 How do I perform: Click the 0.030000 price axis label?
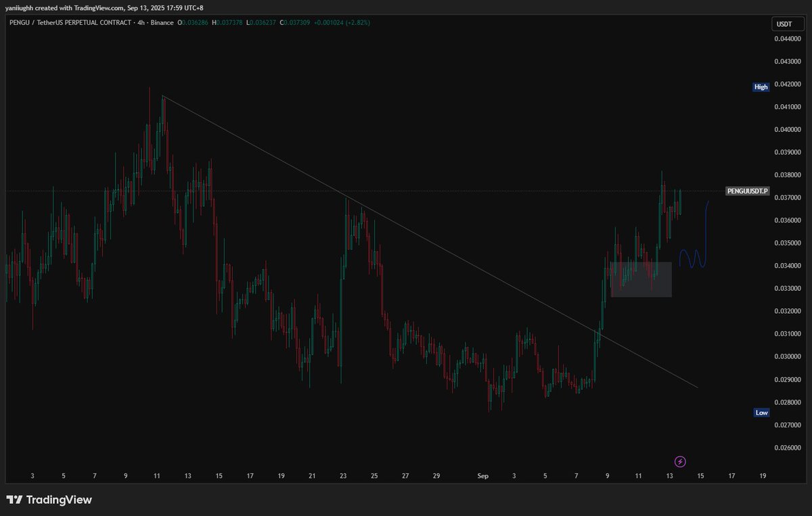(788, 356)
